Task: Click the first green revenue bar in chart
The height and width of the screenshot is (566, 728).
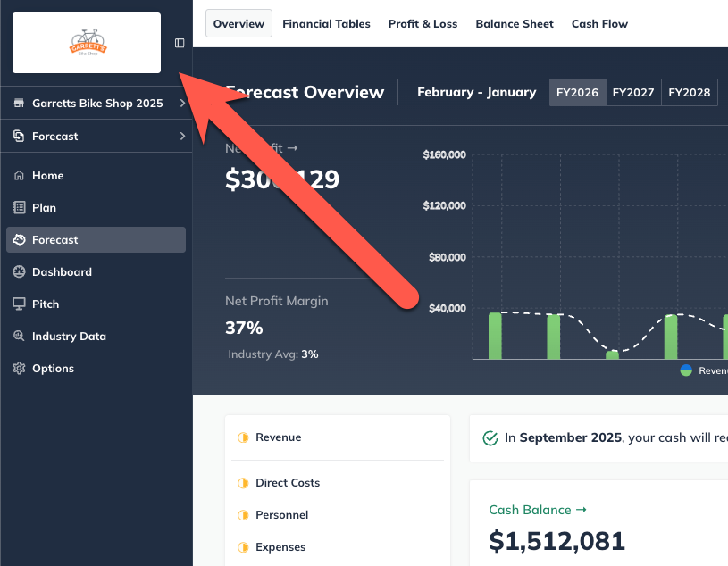Action: point(496,336)
